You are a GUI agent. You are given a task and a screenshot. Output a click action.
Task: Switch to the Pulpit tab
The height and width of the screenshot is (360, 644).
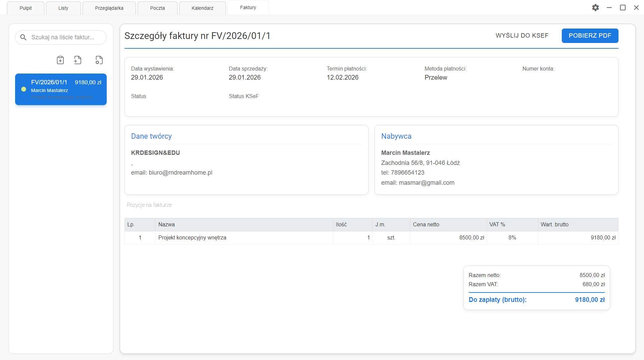pyautogui.click(x=26, y=8)
